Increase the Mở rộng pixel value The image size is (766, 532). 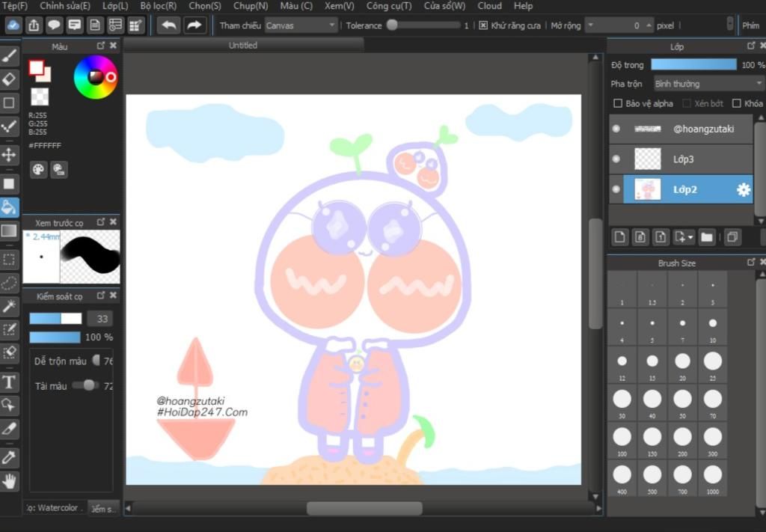649,25
